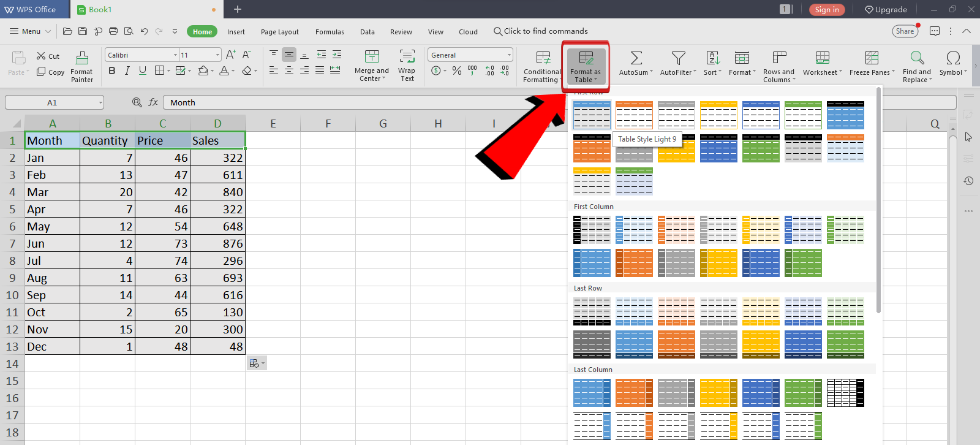This screenshot has width=980, height=445.
Task: Click the Share button
Action: click(x=905, y=31)
